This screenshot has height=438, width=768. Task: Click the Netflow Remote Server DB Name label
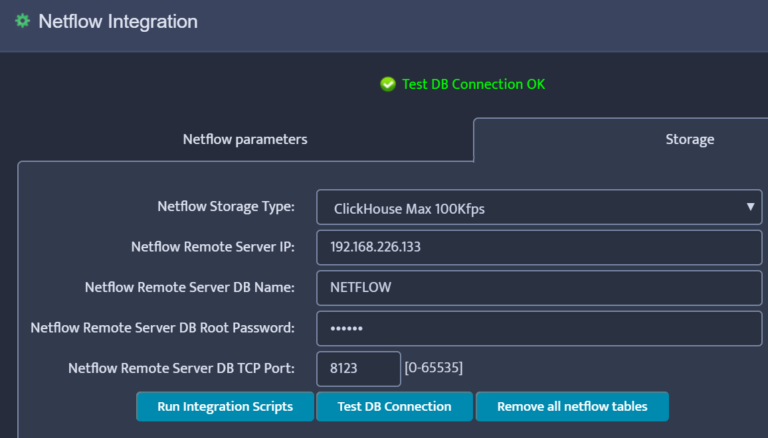click(190, 287)
